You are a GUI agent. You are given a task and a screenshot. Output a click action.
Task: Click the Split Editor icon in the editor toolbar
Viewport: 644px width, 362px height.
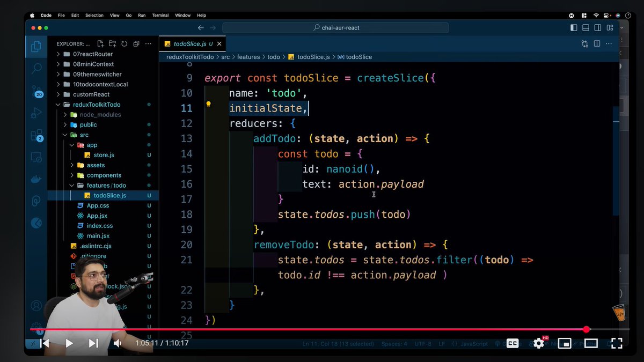pos(597,43)
